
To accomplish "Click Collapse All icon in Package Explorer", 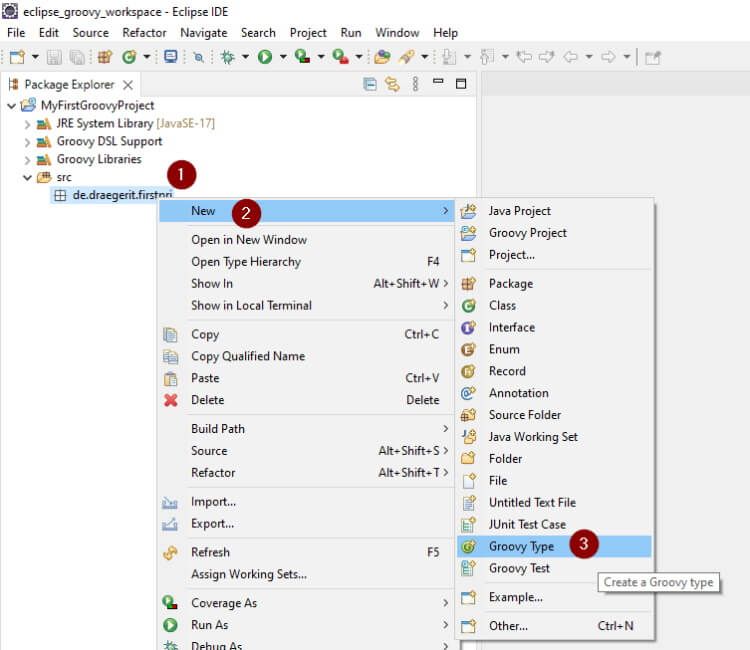I will click(370, 85).
